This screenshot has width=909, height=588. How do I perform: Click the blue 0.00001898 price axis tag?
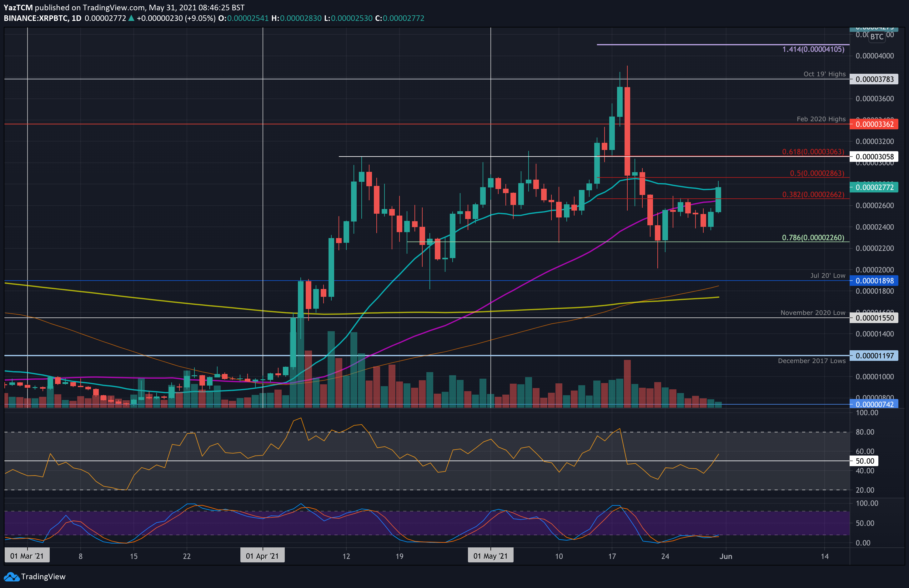pyautogui.click(x=874, y=281)
